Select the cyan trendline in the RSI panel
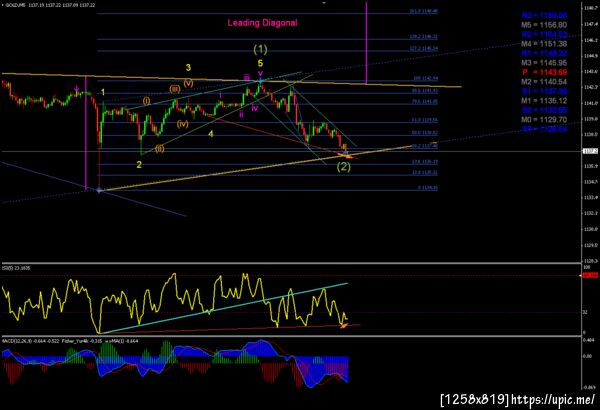 point(224,308)
